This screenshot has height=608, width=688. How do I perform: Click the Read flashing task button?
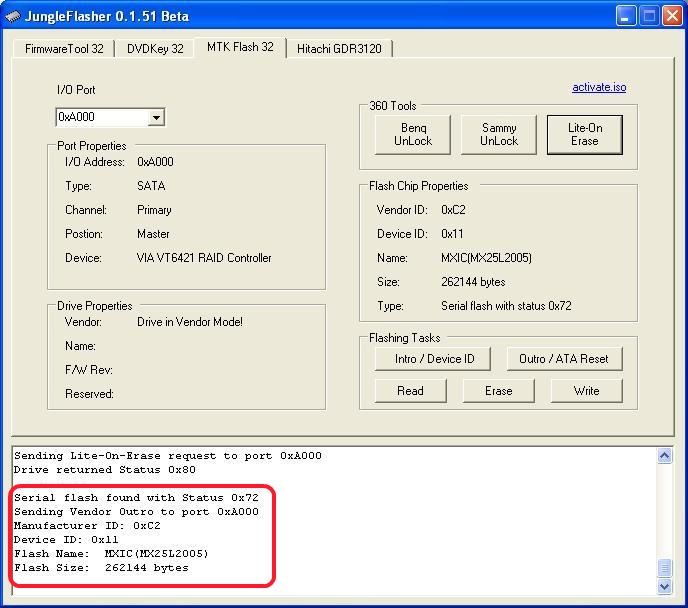point(411,391)
